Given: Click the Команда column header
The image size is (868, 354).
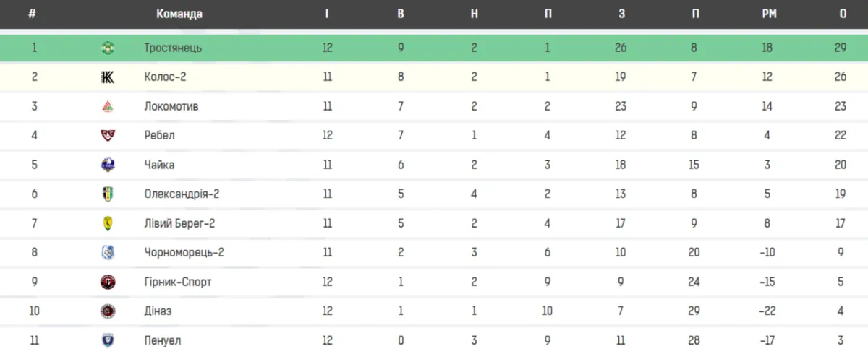Looking at the screenshot, I should (x=179, y=14).
